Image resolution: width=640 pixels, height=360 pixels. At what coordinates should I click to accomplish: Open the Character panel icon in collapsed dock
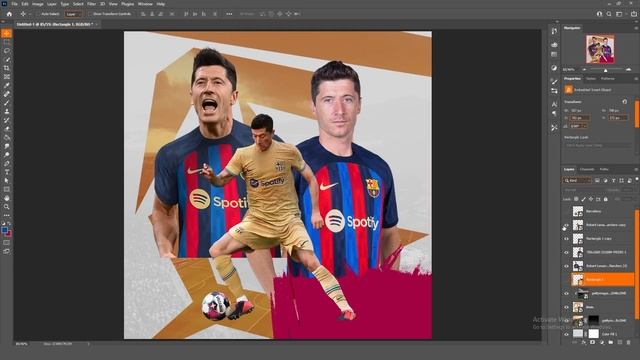[x=554, y=104]
